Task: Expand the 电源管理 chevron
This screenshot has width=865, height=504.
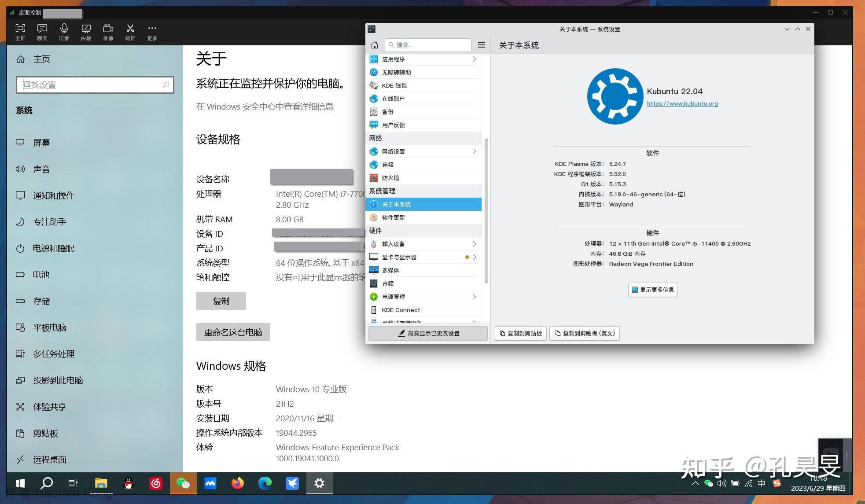Action: point(474,297)
